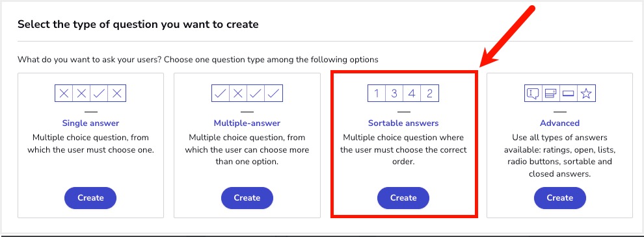Image resolution: width=644 pixels, height=237 pixels.
Task: Open the Sortable answers title link
Action: tap(403, 123)
